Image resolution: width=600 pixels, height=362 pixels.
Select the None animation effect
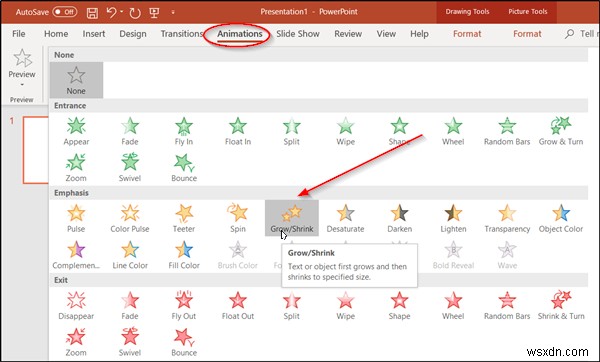click(x=76, y=80)
